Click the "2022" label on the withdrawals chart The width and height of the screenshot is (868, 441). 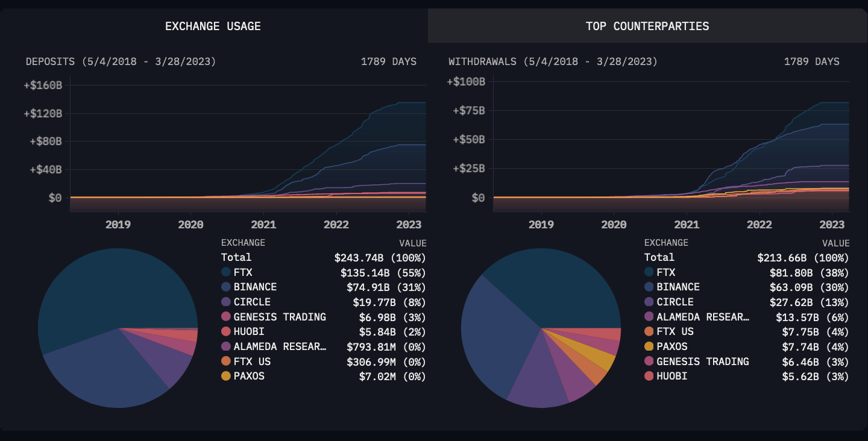pos(759,225)
